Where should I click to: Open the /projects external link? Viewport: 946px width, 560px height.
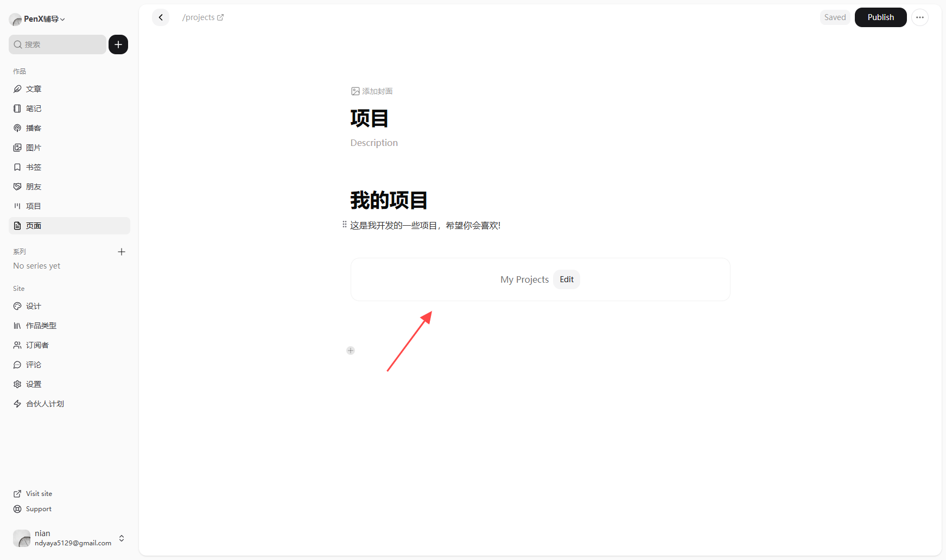(203, 17)
